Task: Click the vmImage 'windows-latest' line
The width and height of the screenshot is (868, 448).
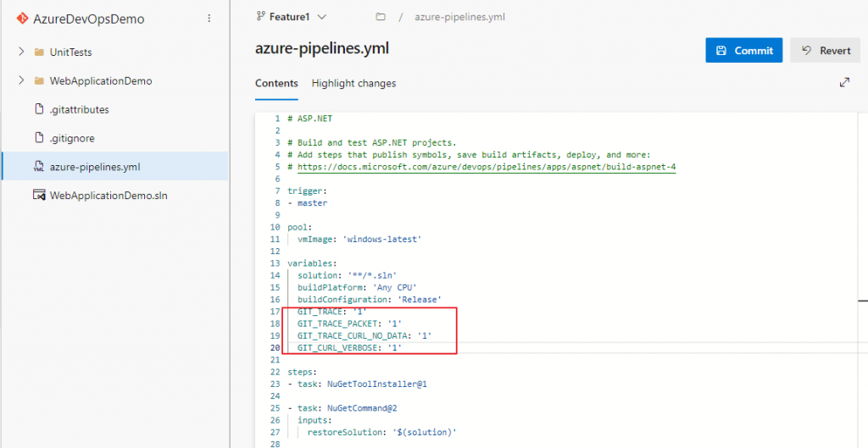Action: 359,239
